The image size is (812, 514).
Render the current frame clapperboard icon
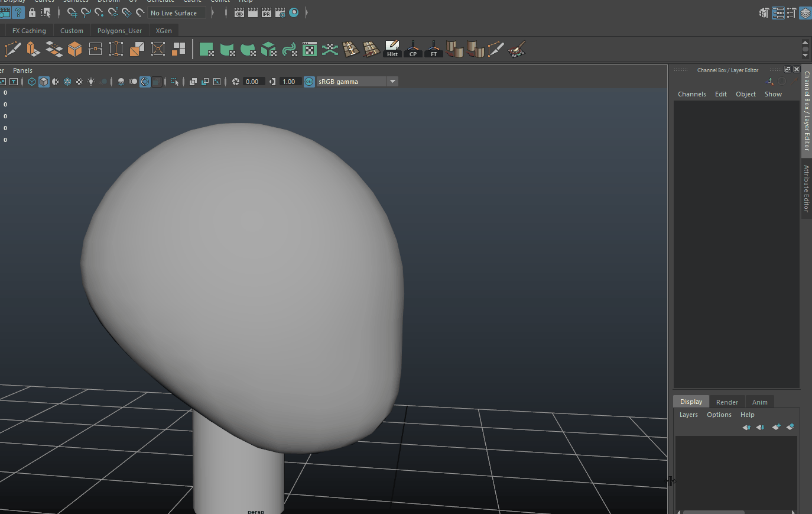pyautogui.click(x=253, y=12)
